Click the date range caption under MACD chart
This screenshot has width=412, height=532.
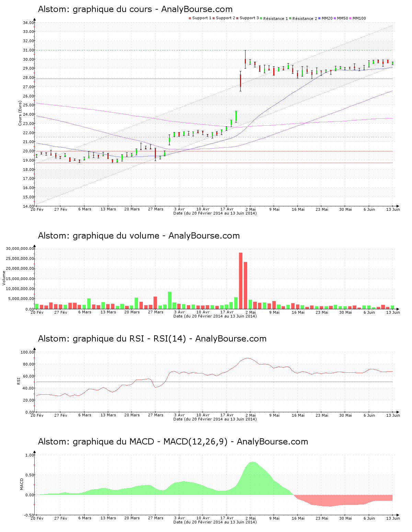click(x=215, y=522)
